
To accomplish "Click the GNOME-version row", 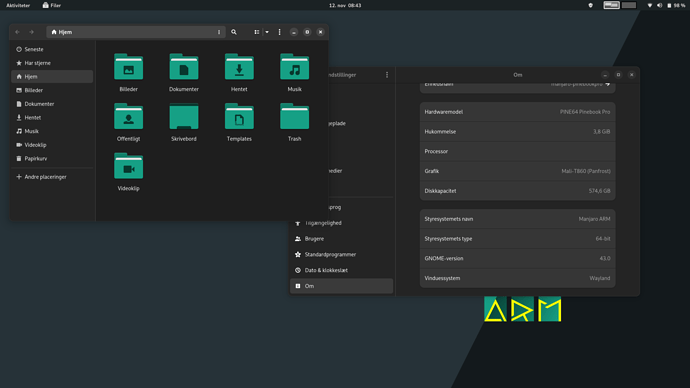I will [518, 259].
